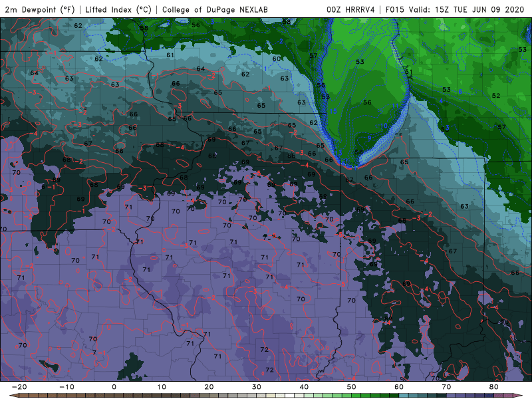Screen dimensions: 532x399
Task: Click the "College of DuPage NEXLAB" label
Action: [215, 10]
